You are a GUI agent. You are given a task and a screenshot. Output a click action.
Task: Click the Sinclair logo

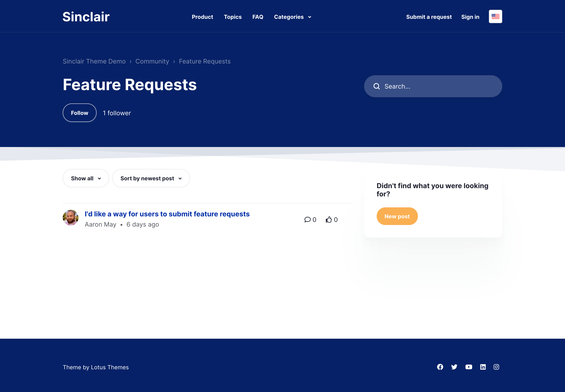click(x=86, y=17)
